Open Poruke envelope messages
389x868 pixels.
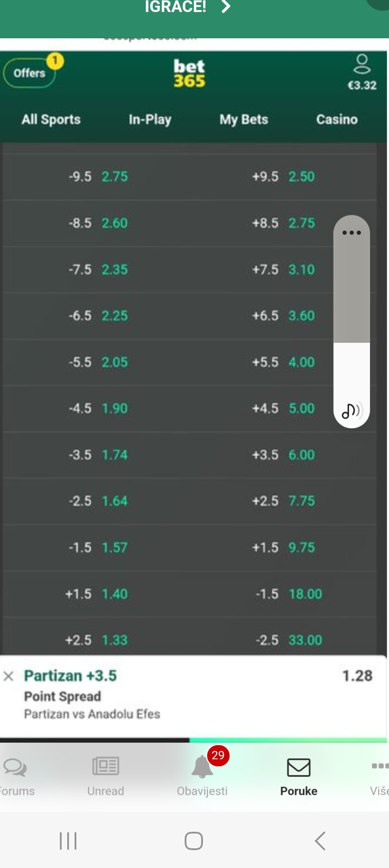pos(299,767)
